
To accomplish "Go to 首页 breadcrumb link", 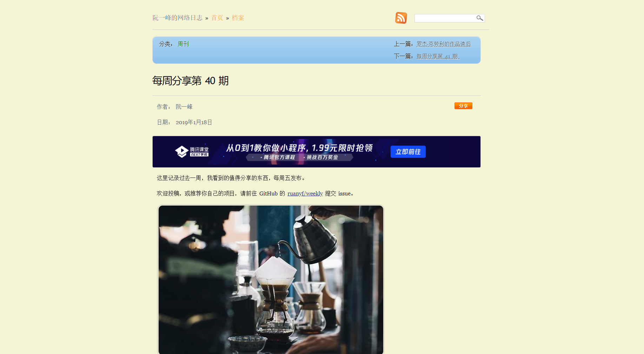I will [x=217, y=18].
